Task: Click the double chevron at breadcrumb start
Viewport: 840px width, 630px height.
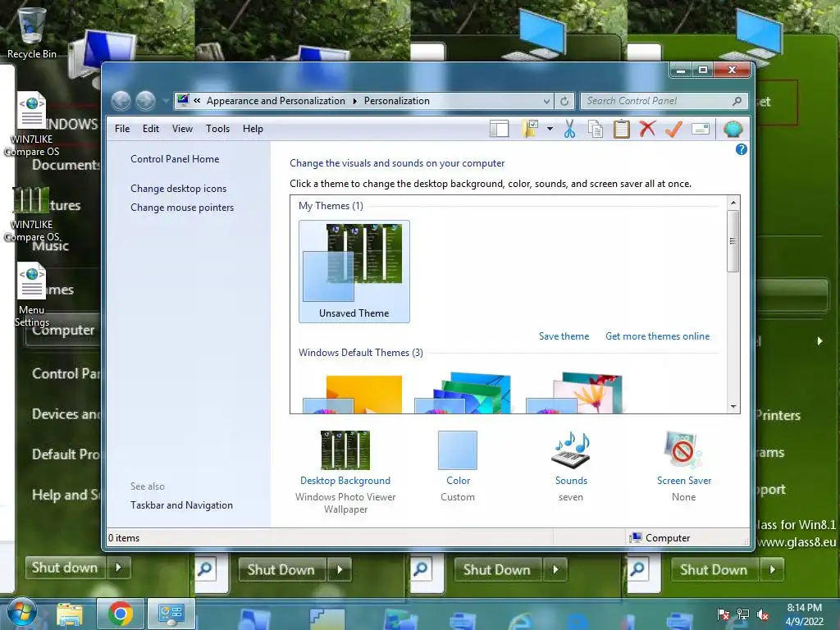Action: 197,100
